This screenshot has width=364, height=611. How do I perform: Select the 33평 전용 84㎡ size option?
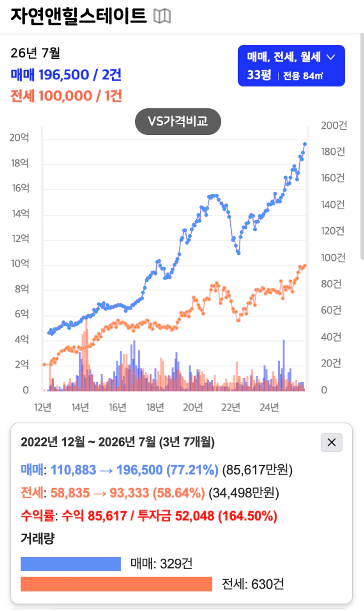click(x=285, y=75)
